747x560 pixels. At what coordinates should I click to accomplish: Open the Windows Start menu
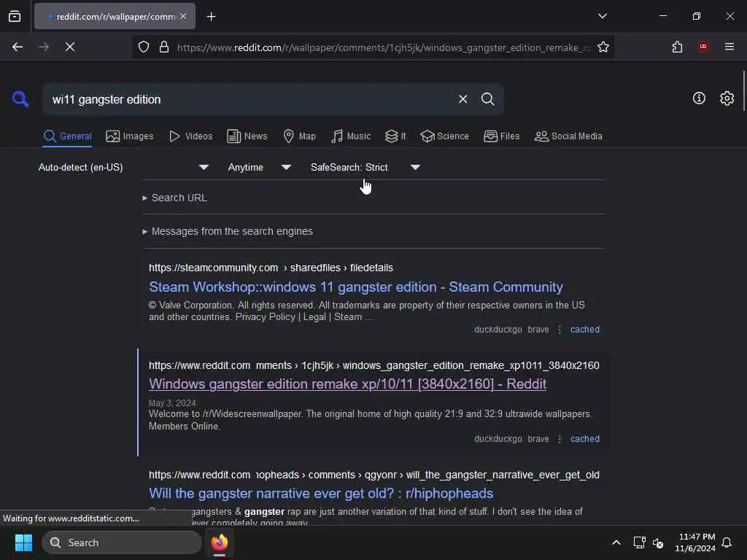[x=23, y=542]
